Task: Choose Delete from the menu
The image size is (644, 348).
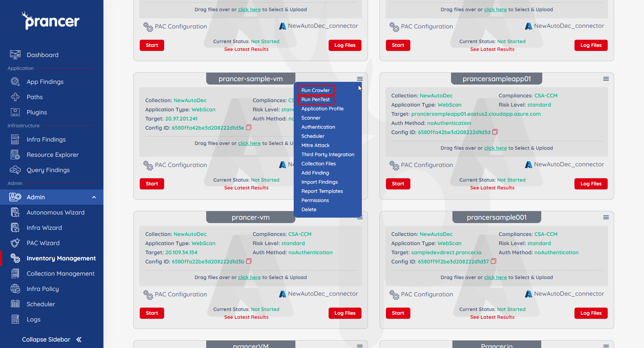Action: pyautogui.click(x=309, y=209)
